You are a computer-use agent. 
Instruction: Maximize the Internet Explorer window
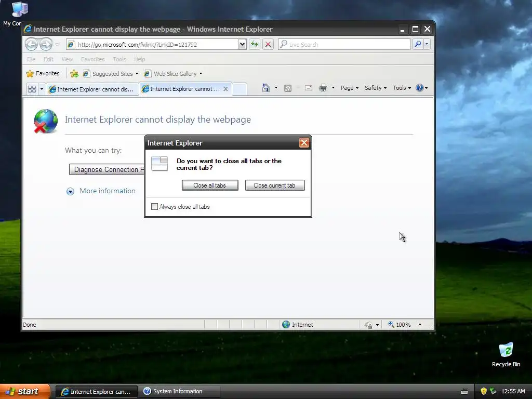point(415,29)
